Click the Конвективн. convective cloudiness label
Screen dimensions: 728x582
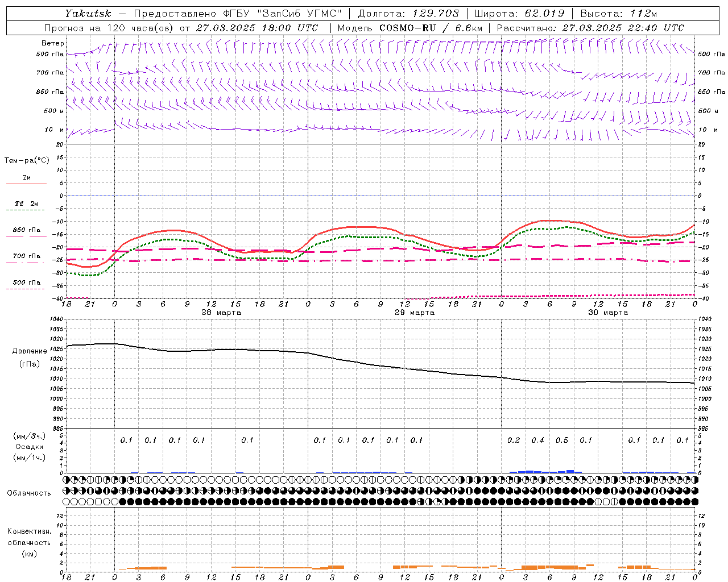pos(29,531)
